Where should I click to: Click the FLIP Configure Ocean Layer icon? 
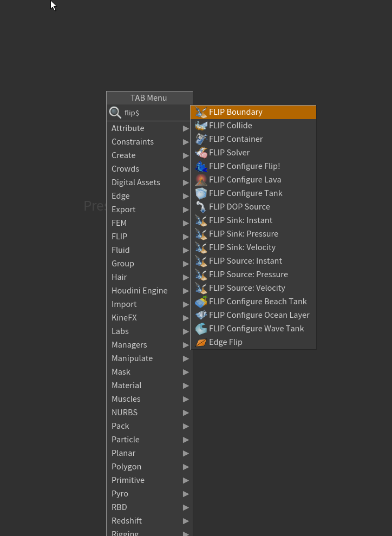pyautogui.click(x=201, y=315)
